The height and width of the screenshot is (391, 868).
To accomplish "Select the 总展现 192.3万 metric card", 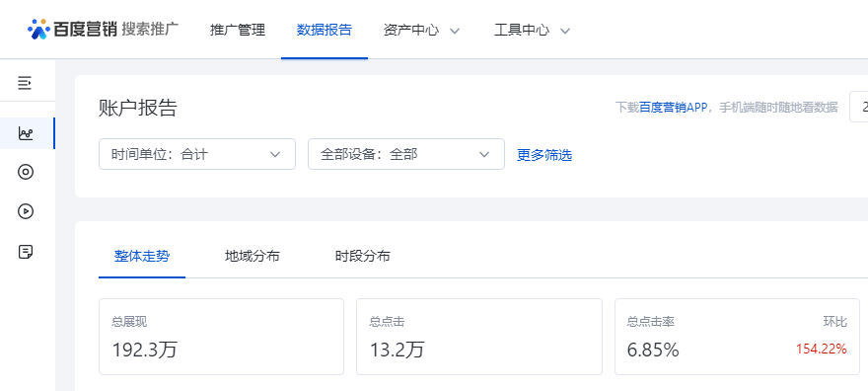I will pos(221,337).
